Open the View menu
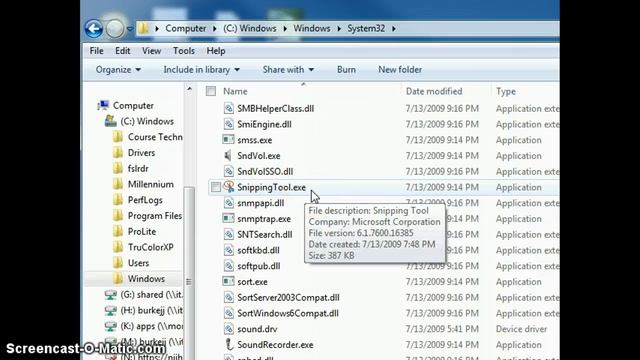The image size is (640, 360). 151,51
